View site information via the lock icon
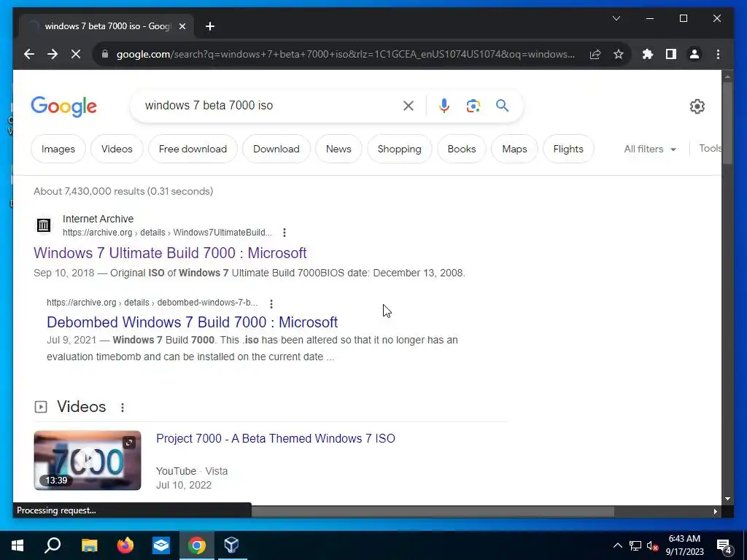 pyautogui.click(x=105, y=54)
